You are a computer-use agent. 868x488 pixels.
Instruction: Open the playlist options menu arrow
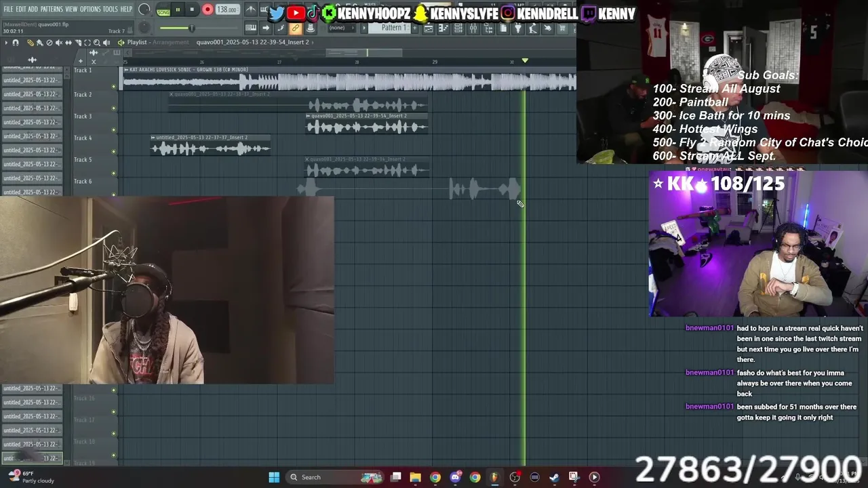[x=6, y=43]
